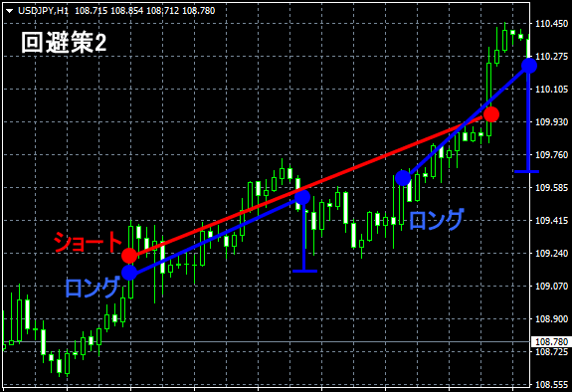Click the red dot at short line end
The image size is (572, 392).
click(491, 114)
